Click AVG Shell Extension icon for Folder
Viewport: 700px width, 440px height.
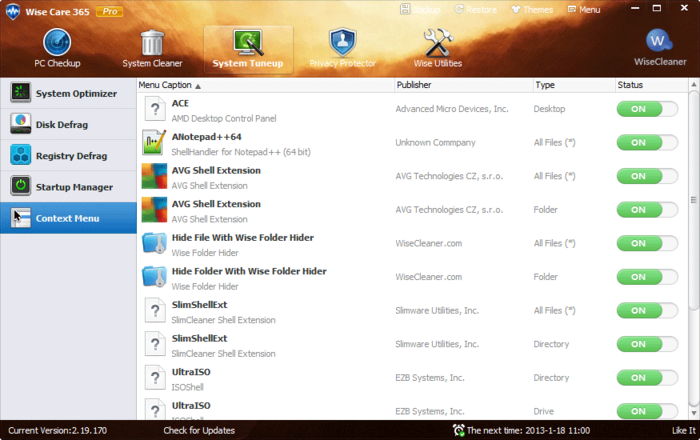pos(154,210)
